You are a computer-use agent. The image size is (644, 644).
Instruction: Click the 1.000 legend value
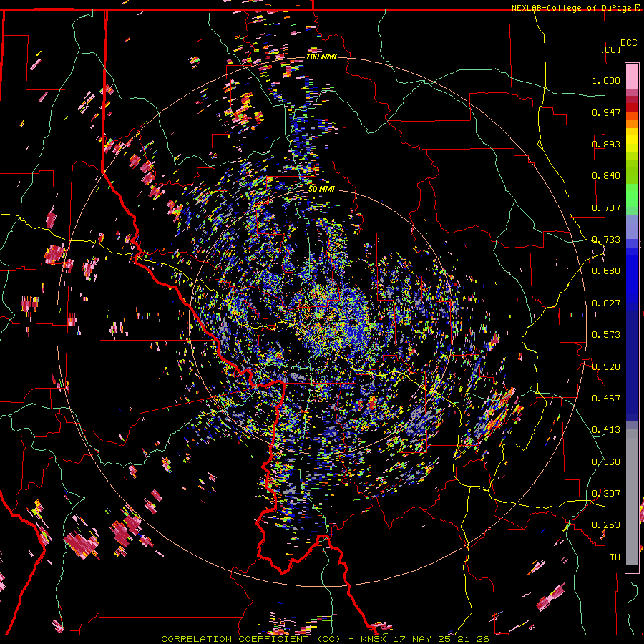pos(606,80)
